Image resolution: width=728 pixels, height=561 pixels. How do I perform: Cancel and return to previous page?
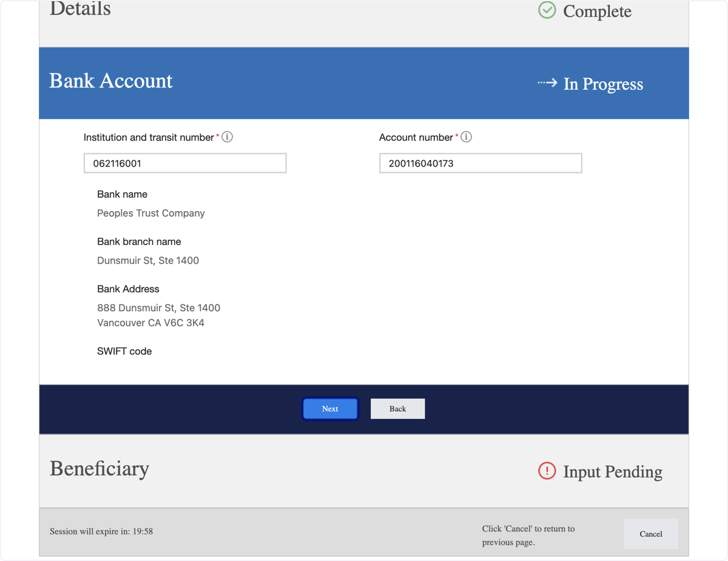point(651,534)
